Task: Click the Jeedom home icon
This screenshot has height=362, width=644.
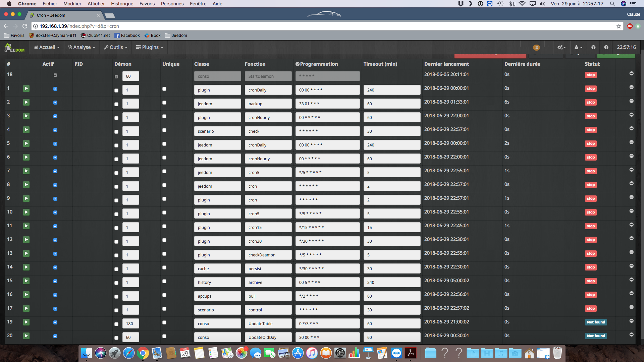Action: pos(14,47)
